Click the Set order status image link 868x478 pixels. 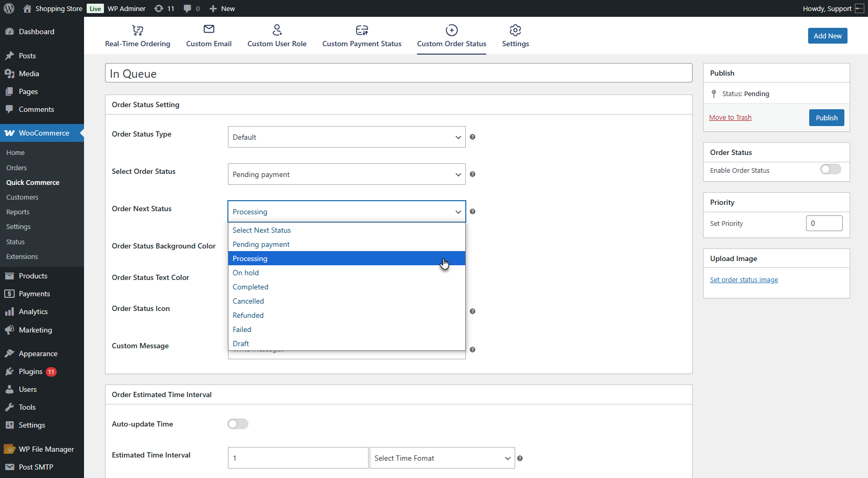[744, 280]
